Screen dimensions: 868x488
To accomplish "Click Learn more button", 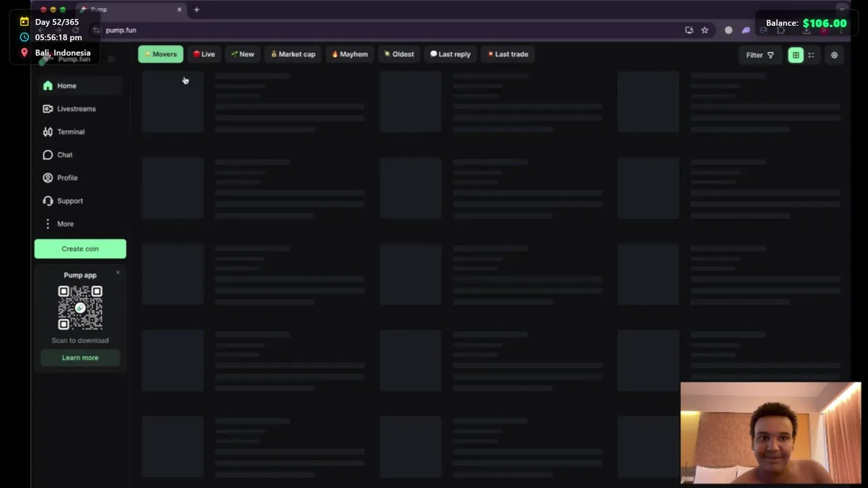I will (x=80, y=358).
